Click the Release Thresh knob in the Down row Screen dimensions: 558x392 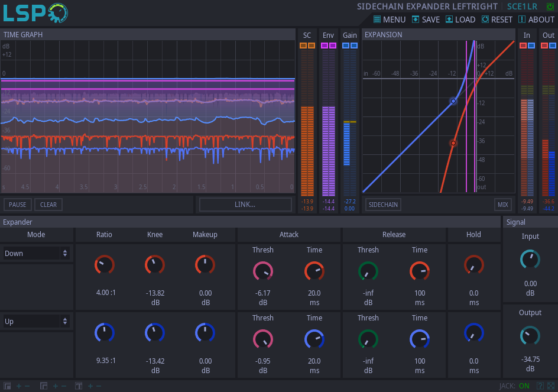tap(368, 271)
